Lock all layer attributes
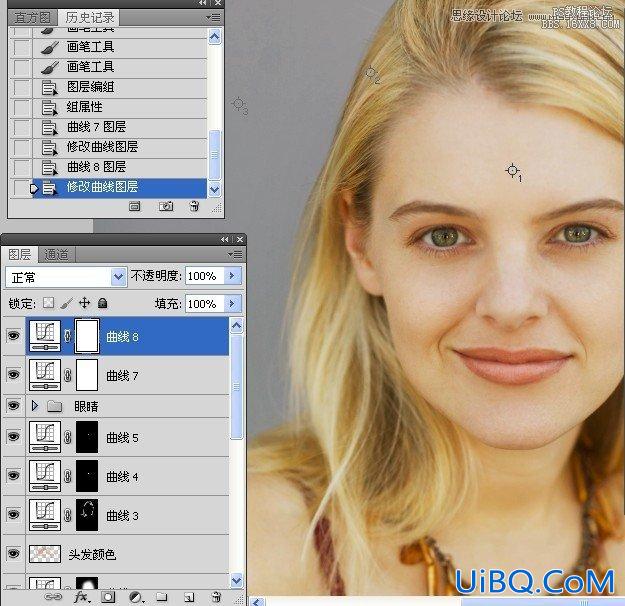 point(102,303)
